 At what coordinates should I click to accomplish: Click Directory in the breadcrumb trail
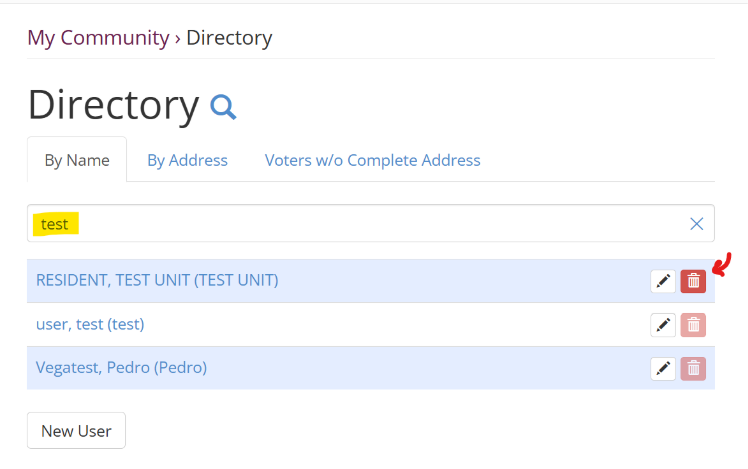point(229,38)
